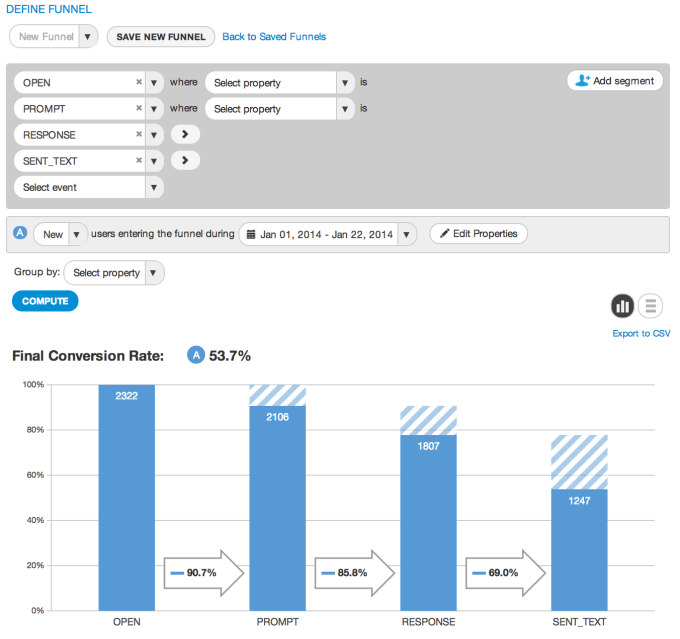Expand RESPONSE step with arrow button

(185, 135)
